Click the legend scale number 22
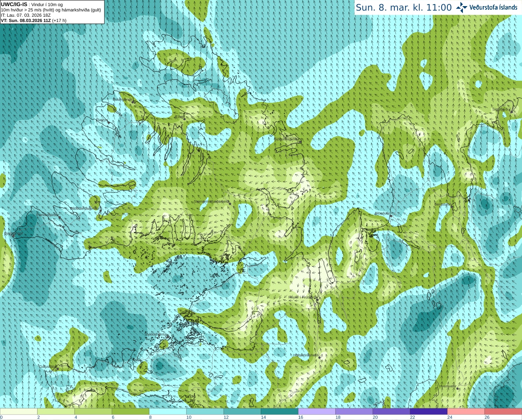The image size is (522, 420). pyautogui.click(x=412, y=417)
